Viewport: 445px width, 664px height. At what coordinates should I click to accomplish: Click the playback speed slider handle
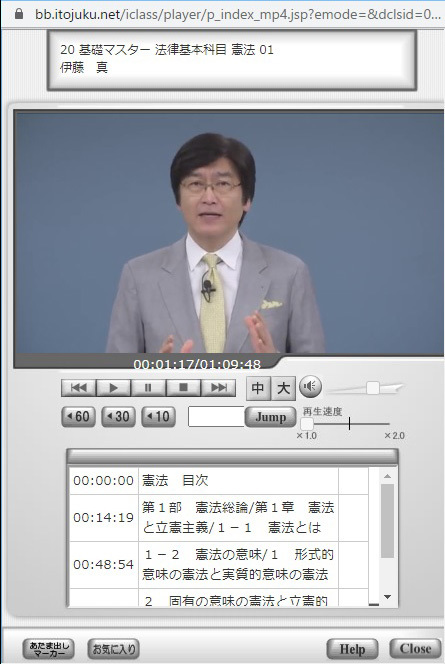(307, 424)
